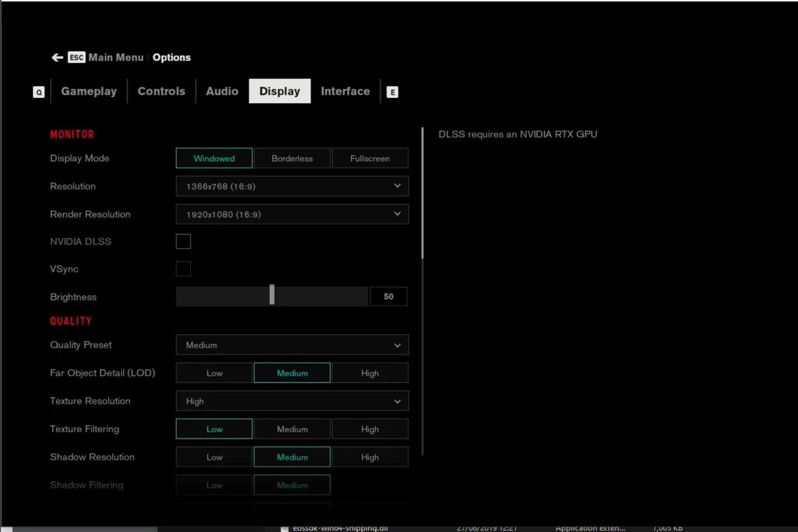Click the Resolution dropdown chevron arrow

coord(397,186)
